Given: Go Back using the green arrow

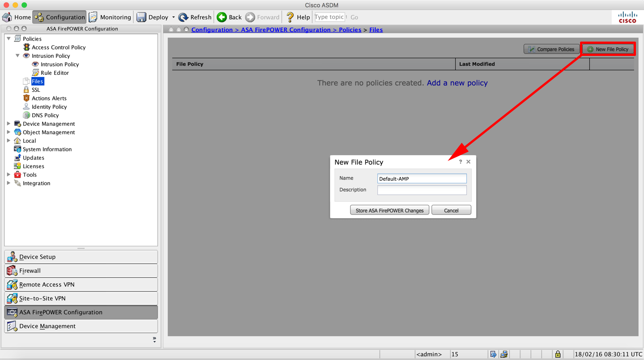Looking at the screenshot, I should point(229,17).
